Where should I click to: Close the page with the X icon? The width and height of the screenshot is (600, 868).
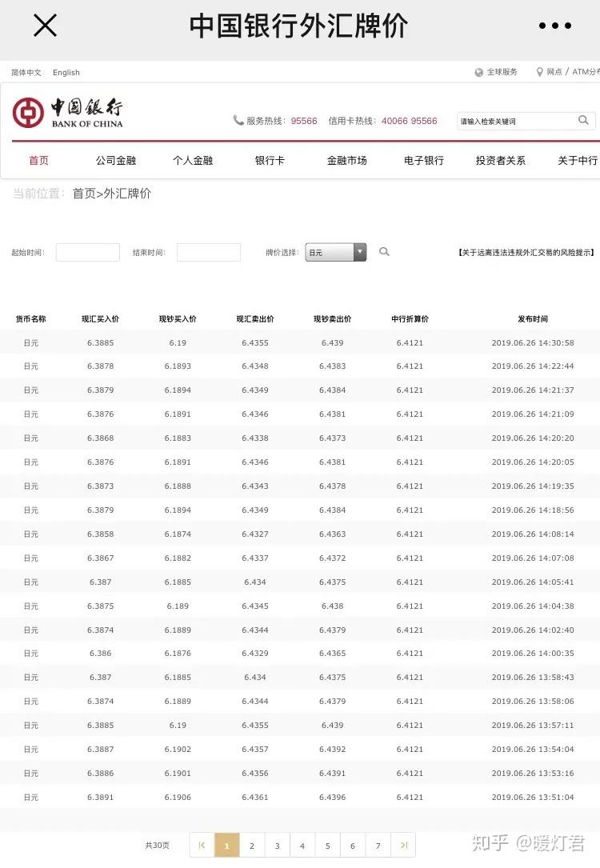45,26
